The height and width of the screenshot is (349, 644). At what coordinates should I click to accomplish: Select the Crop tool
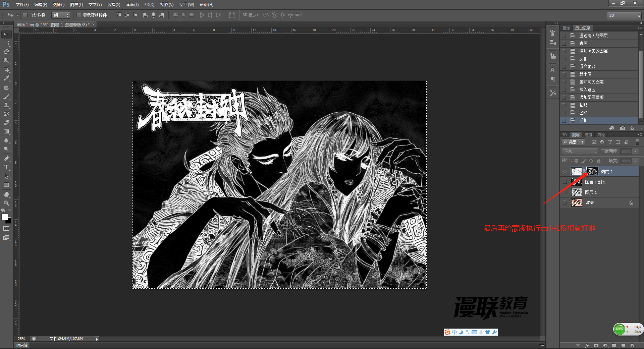tap(6, 69)
